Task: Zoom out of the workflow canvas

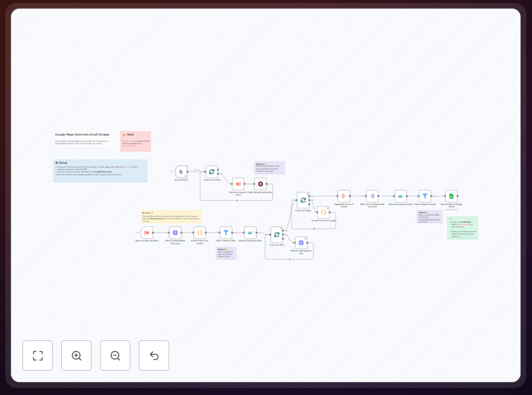Action: point(115,355)
